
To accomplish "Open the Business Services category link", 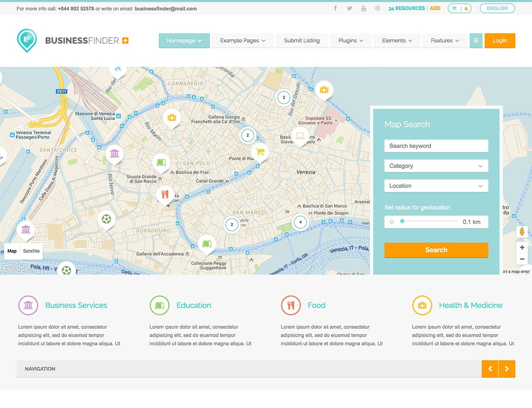I will tap(76, 305).
